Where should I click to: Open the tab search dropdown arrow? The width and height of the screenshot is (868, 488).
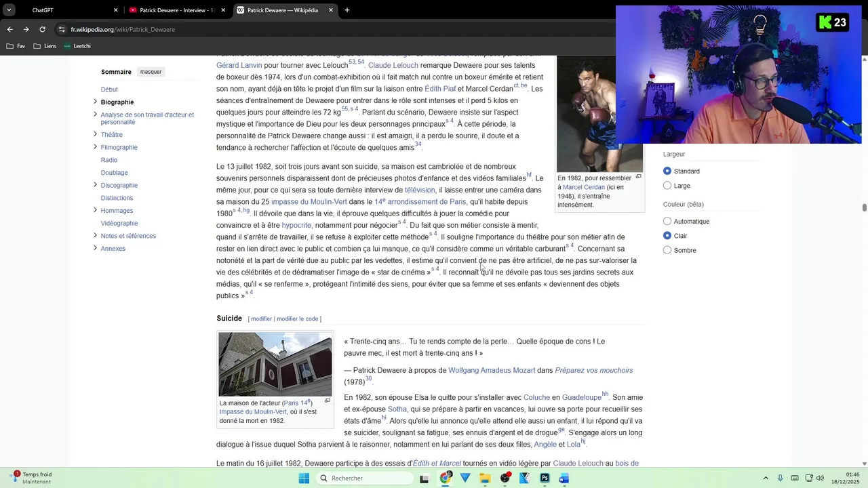(9, 10)
